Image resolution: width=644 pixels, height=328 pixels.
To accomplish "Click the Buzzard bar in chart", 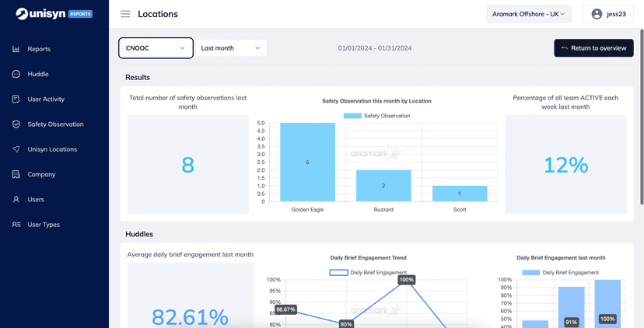I will pyautogui.click(x=383, y=186).
